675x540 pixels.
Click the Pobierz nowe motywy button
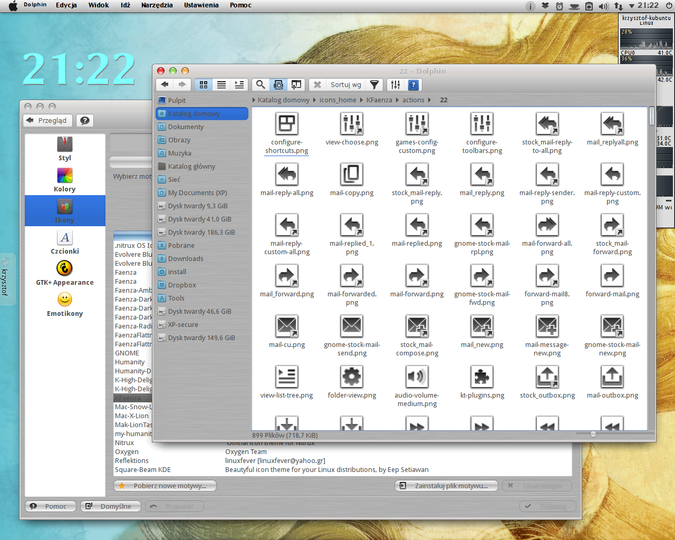point(165,486)
